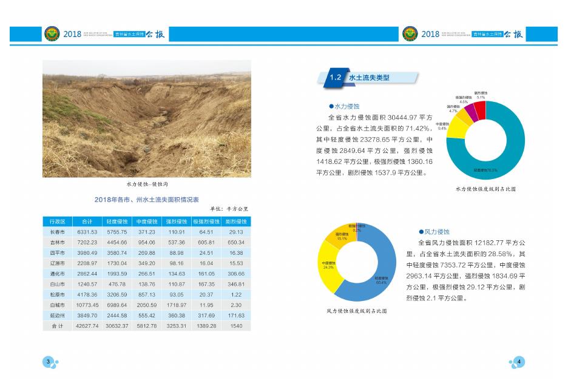
Task: Click the emblem logo in right page header
Action: coord(410,34)
